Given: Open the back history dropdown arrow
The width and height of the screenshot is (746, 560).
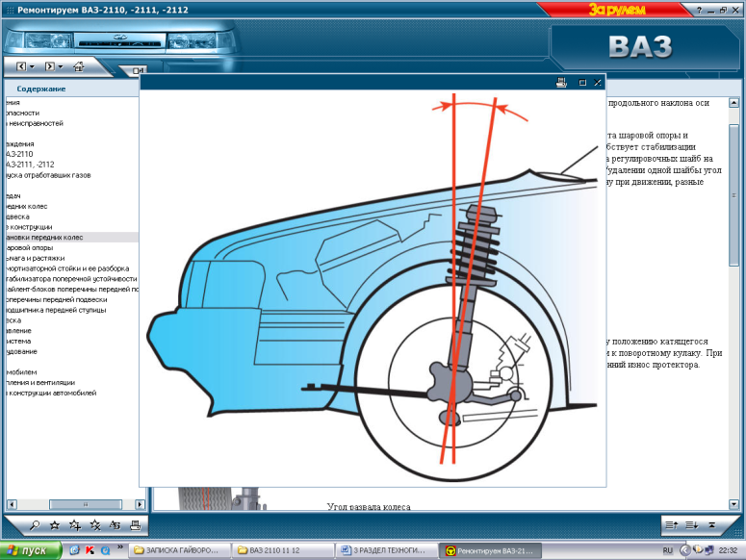Looking at the screenshot, I should [32, 67].
